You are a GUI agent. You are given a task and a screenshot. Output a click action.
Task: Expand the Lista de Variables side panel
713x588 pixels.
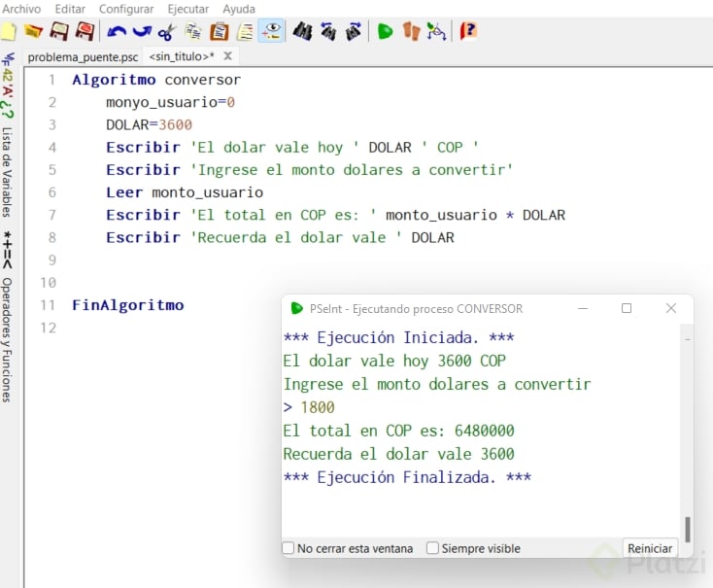tap(7, 172)
